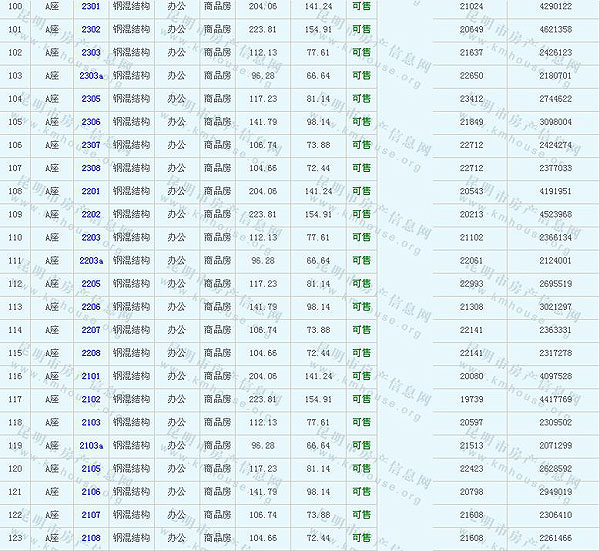600x551 pixels.
Task: Open room 2206 link
Action: click(x=91, y=307)
